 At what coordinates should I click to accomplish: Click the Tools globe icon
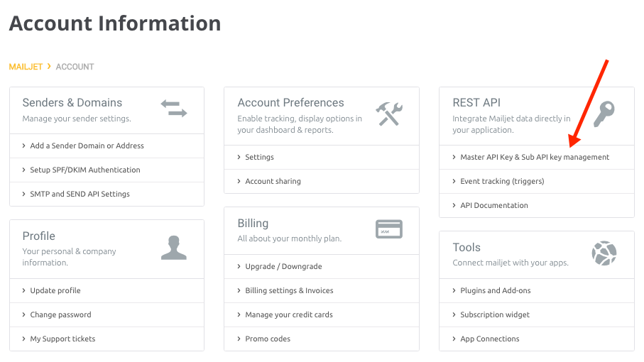pyautogui.click(x=604, y=253)
